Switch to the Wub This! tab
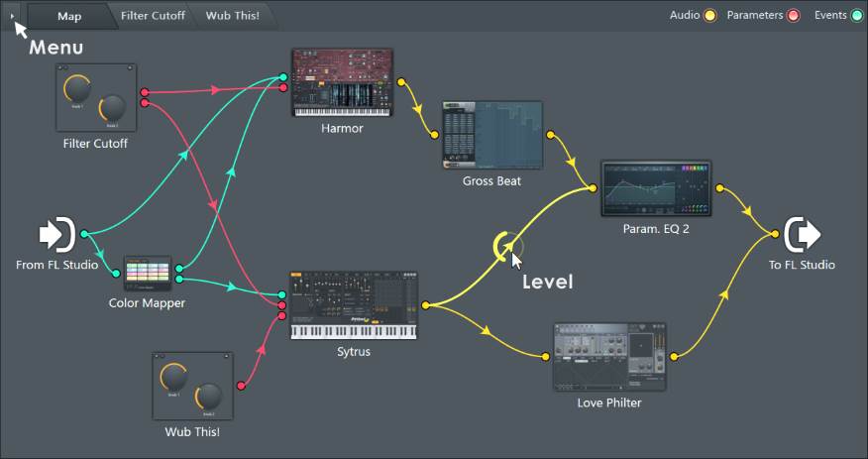The height and width of the screenshot is (459, 868). pos(232,16)
